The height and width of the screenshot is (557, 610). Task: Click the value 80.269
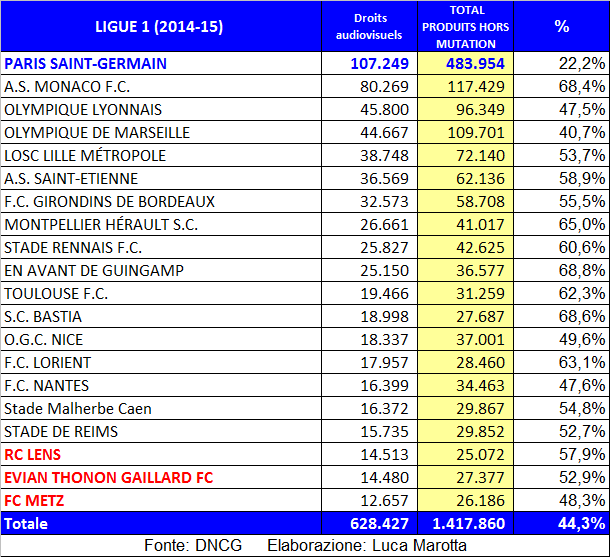coord(384,86)
